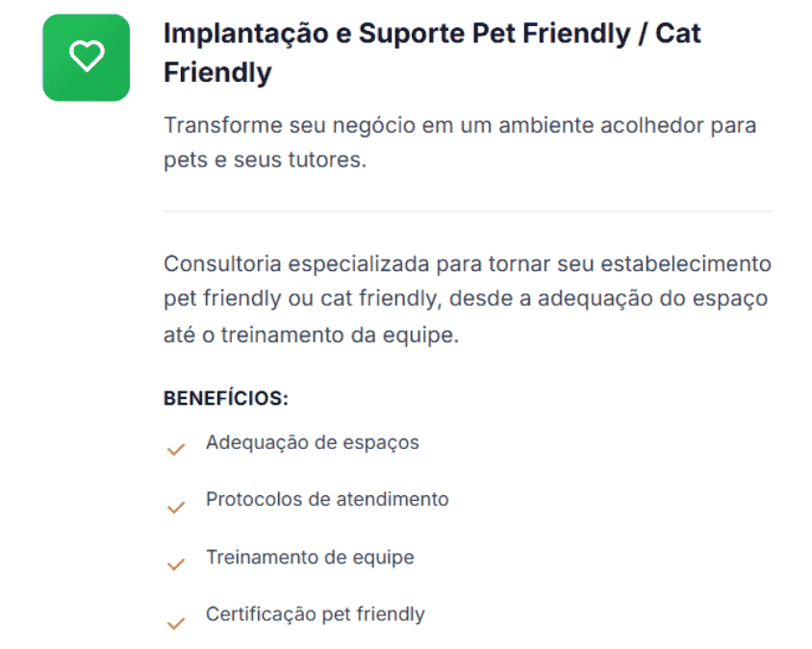Choose the 'Certificação pet friendly' benefit text
Image resolution: width=812 pixels, height=649 pixels.
316,614
